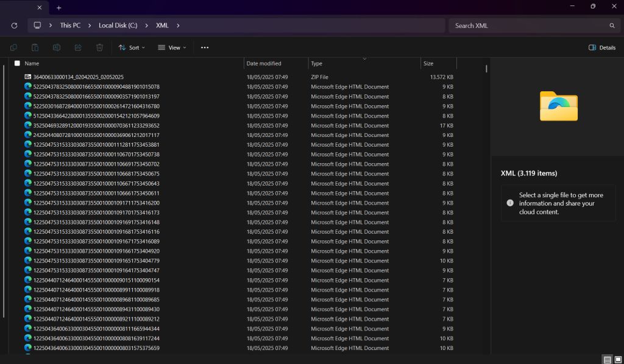The image size is (624, 364).
Task: Click the magnifier icon in the Search XML box
Action: (612, 26)
